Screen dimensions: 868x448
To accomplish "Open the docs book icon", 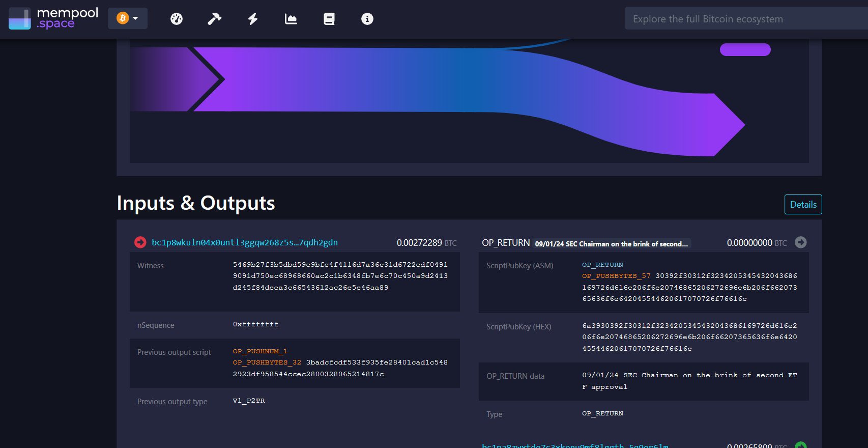I will (329, 19).
